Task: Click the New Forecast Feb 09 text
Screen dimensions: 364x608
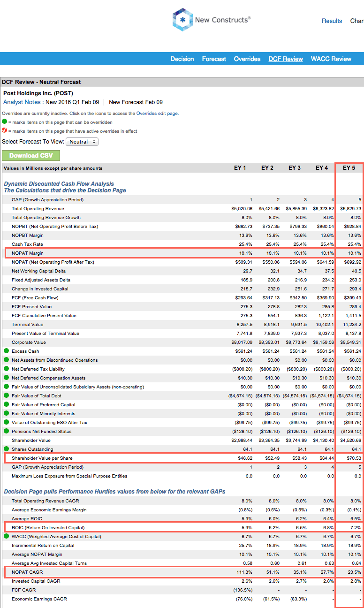Action: tap(136, 102)
